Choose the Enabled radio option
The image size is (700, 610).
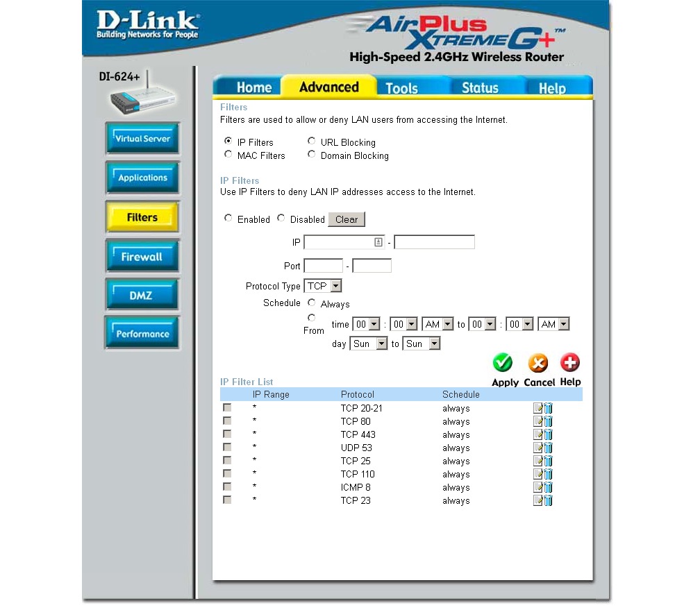coord(228,218)
